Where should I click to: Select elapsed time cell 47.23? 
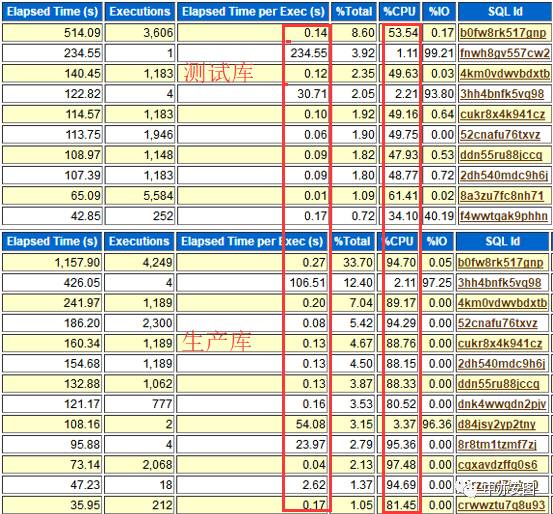[52, 485]
